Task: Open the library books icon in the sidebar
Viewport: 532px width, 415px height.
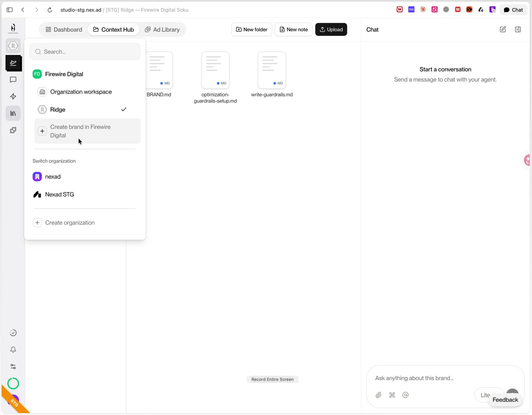Action: [x=13, y=113]
